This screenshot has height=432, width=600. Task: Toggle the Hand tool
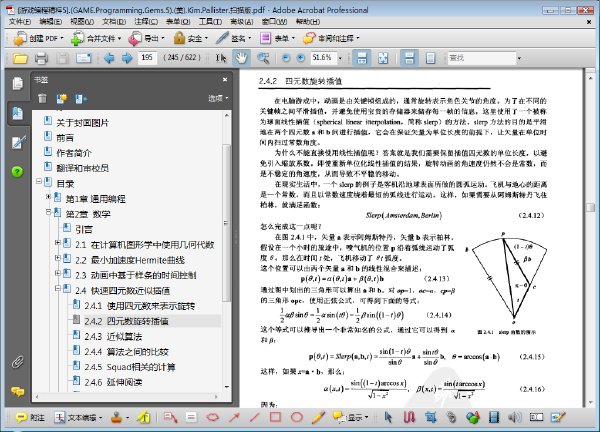241,58
